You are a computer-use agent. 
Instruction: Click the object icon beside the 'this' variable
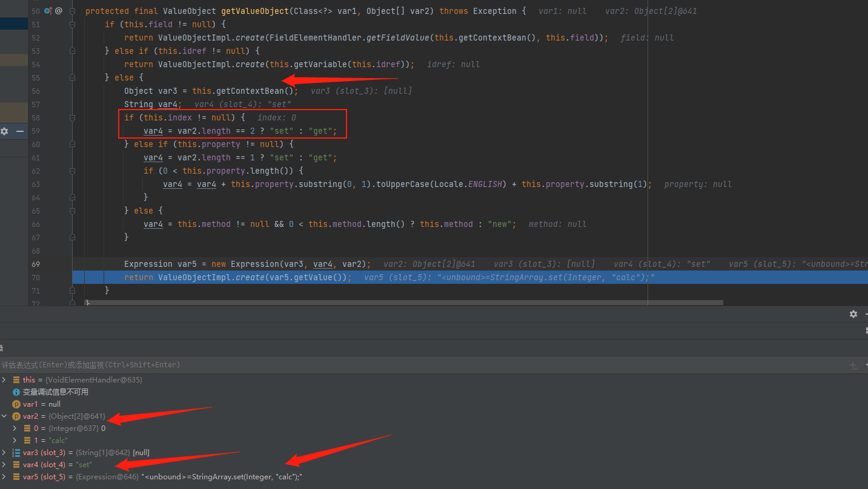16,380
